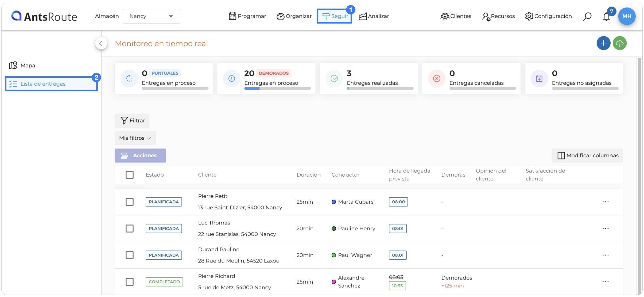This screenshot has height=297, width=644.
Task: Expand the Mis filtros dropdown
Action: [135, 138]
